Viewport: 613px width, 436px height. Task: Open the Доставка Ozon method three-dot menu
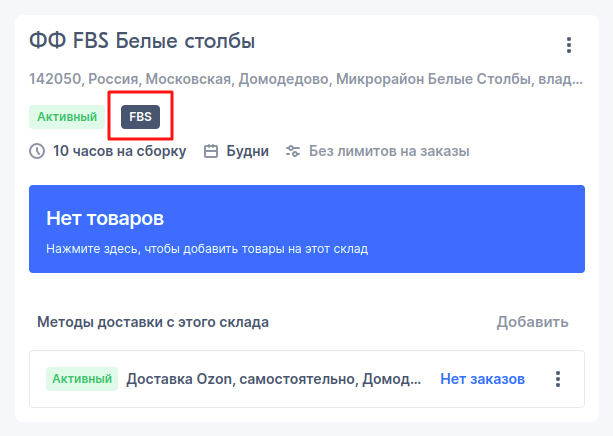(x=558, y=379)
